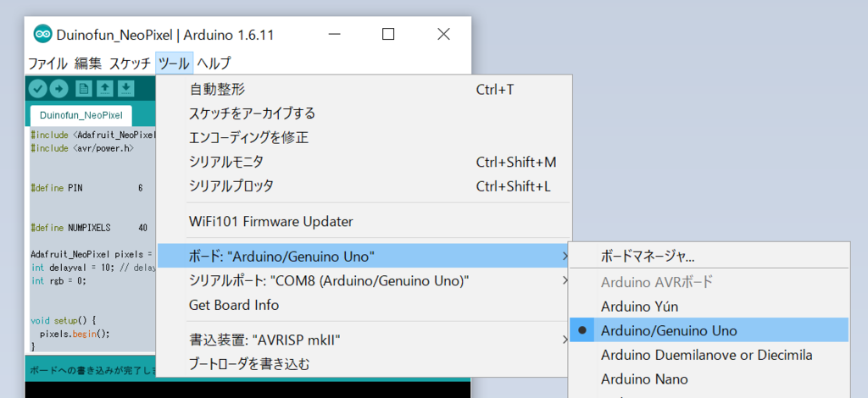Expand the シリアルポート COM8 submenu
This screenshot has height=398, width=868.
pyautogui.click(x=364, y=281)
